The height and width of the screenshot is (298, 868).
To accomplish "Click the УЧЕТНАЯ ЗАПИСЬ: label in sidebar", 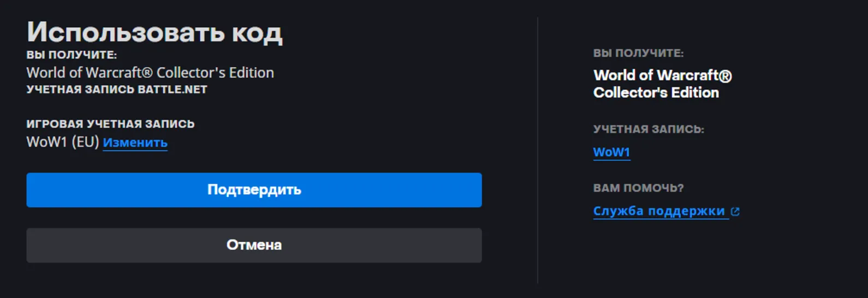I will point(649,130).
